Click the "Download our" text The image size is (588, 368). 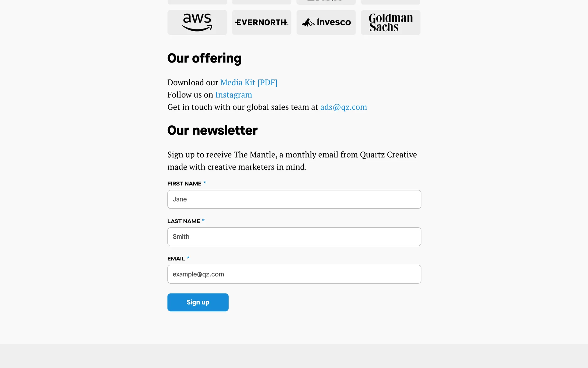coord(193,82)
